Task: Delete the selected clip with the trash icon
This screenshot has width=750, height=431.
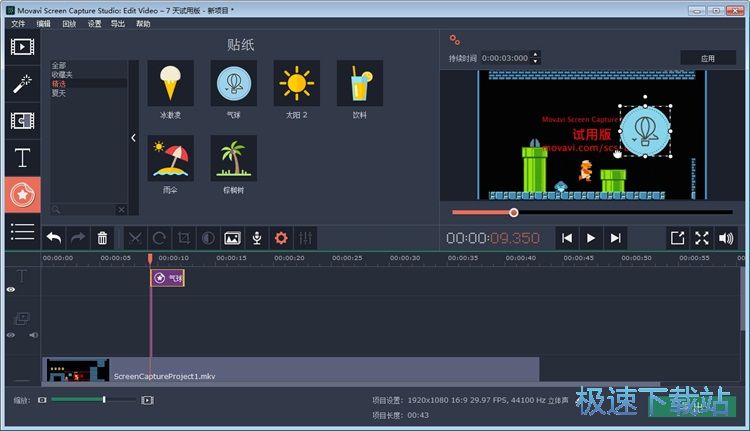Action: (x=102, y=238)
